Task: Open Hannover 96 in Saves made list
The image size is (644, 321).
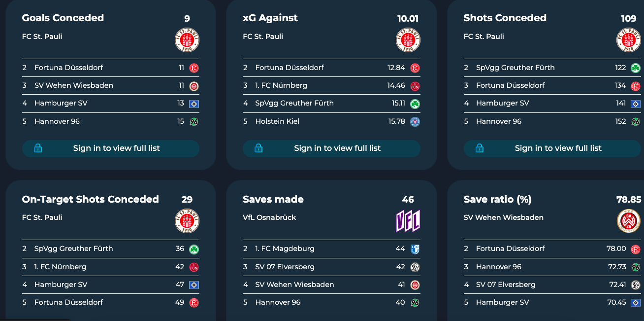Action: click(278, 302)
